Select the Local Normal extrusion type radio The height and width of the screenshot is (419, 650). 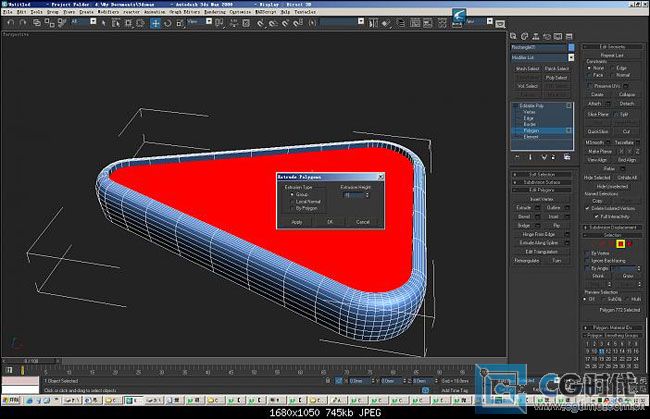click(292, 201)
